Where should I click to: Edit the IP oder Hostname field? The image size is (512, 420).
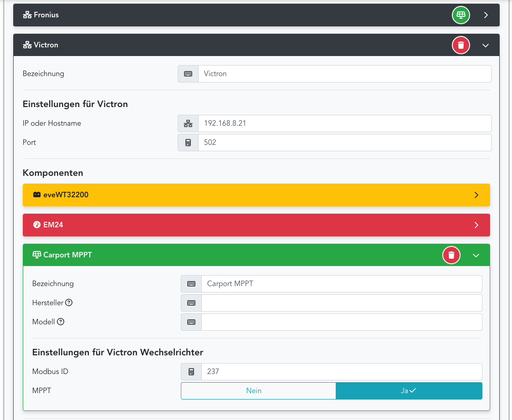(345, 123)
